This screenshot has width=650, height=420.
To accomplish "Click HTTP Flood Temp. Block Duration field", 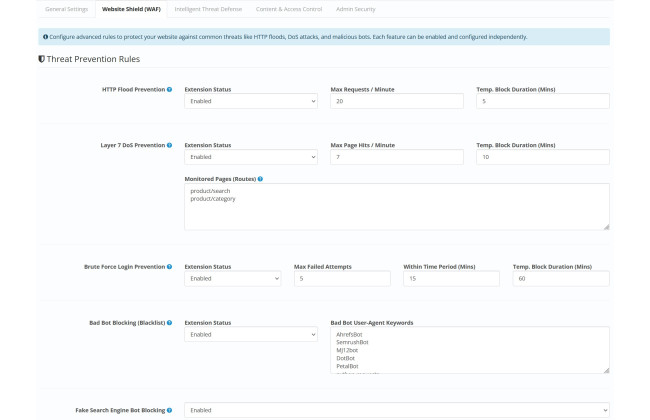I will click(x=543, y=101).
